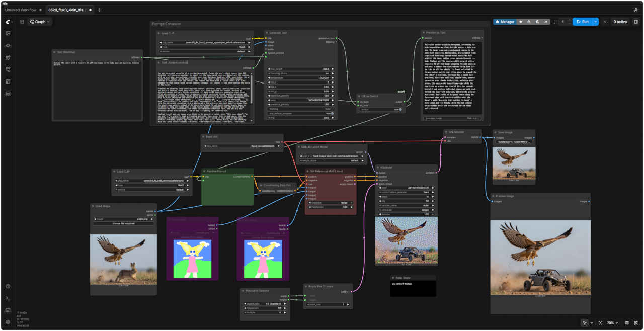Click the Run button
Viewport: 644px width, 331px height.
583,22
